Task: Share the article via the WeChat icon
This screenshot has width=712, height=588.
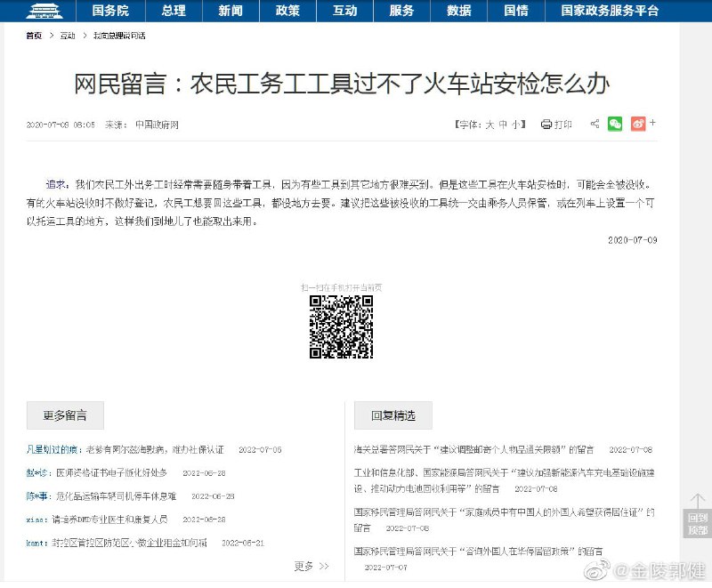Action: [614, 125]
